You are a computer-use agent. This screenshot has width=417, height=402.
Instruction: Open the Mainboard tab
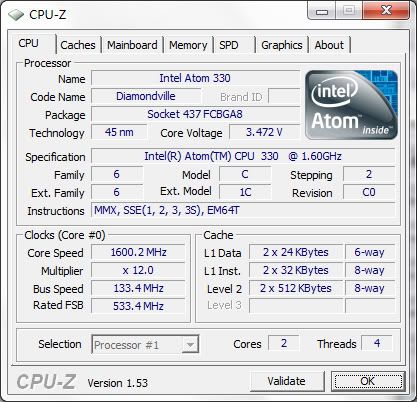pos(132,45)
